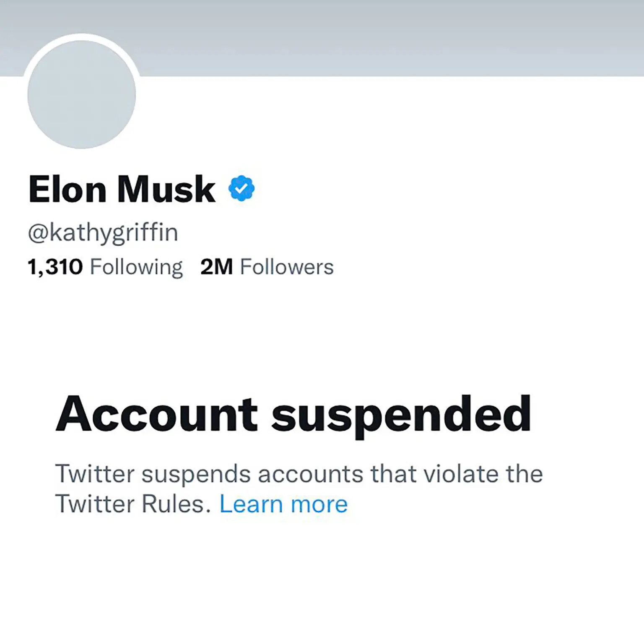Click the Twitter Rules text
Screen dimensions: 644x644
click(132, 504)
